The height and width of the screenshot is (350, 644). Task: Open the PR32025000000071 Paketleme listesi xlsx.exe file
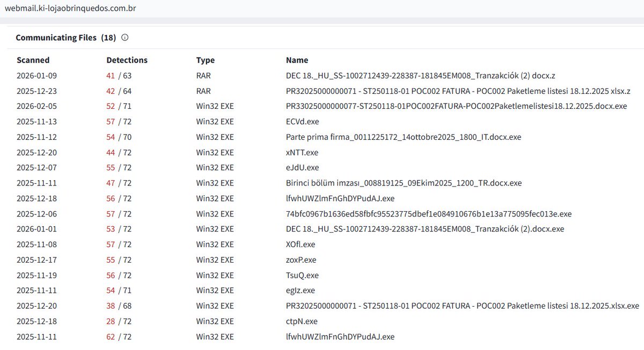coord(463,306)
